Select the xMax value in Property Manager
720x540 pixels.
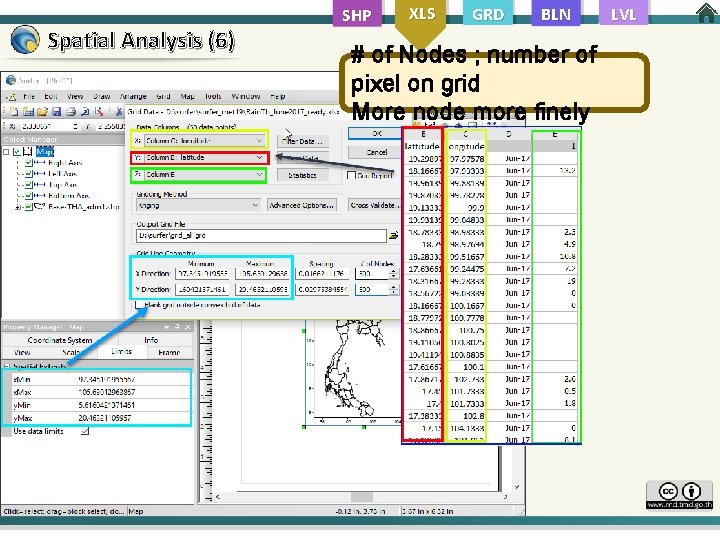point(107,392)
